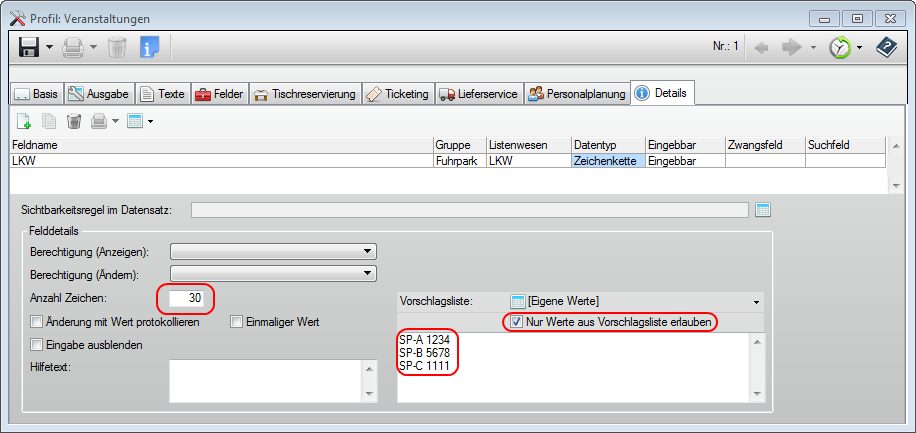
Task: Open 'Berechtigung (Anzeigen)' dropdown
Action: [x=272, y=251]
